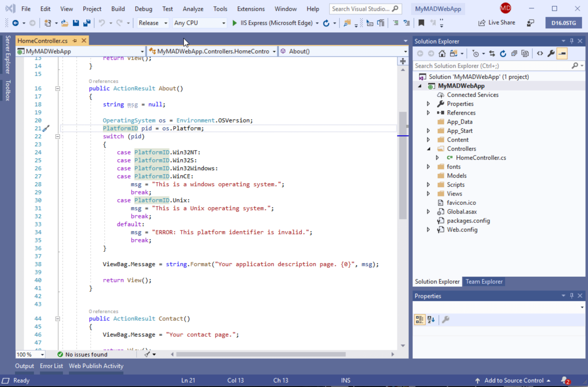Sync Solution Explorer with active document
Image resolution: width=588 pixels, height=387 pixels.
492,53
